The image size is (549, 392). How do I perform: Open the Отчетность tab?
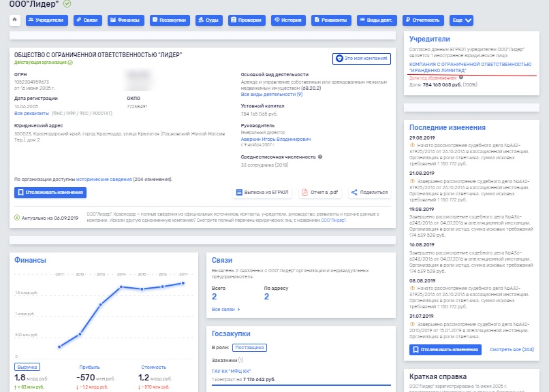[423, 20]
